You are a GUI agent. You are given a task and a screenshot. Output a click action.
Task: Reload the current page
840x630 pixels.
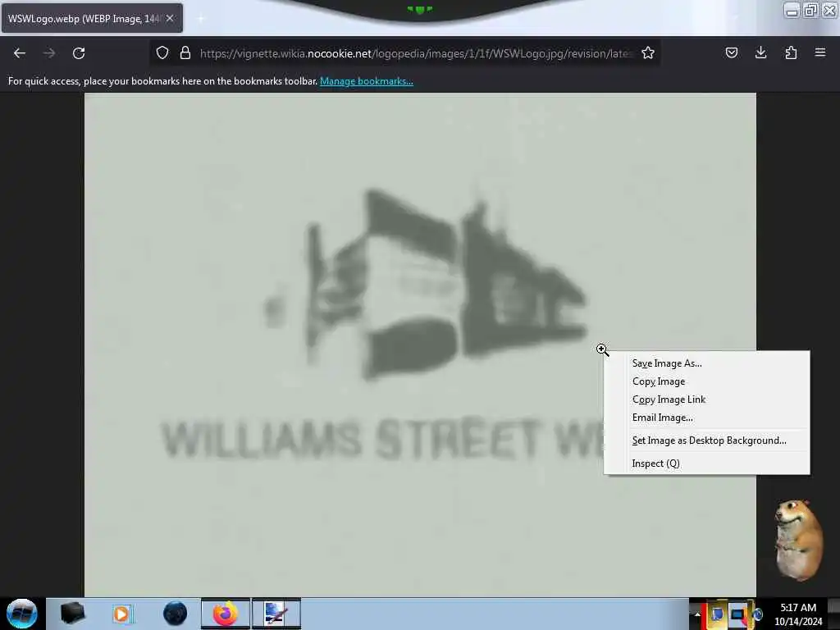[79, 53]
